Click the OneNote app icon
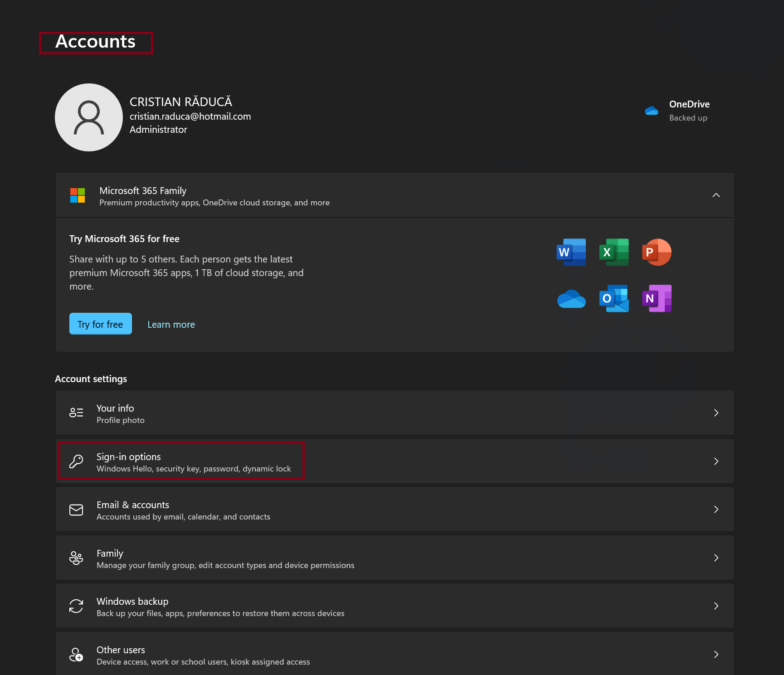Image resolution: width=784 pixels, height=675 pixels. pyautogui.click(x=656, y=298)
